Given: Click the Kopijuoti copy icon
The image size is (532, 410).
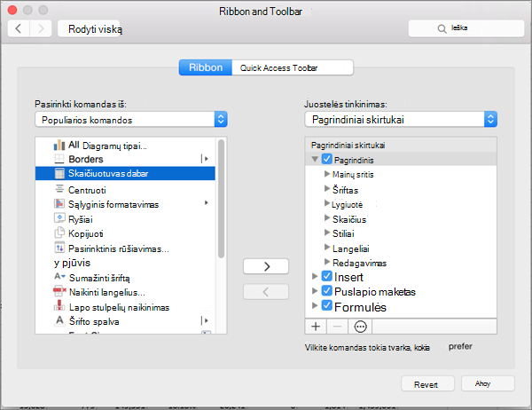Looking at the screenshot, I should [x=59, y=233].
